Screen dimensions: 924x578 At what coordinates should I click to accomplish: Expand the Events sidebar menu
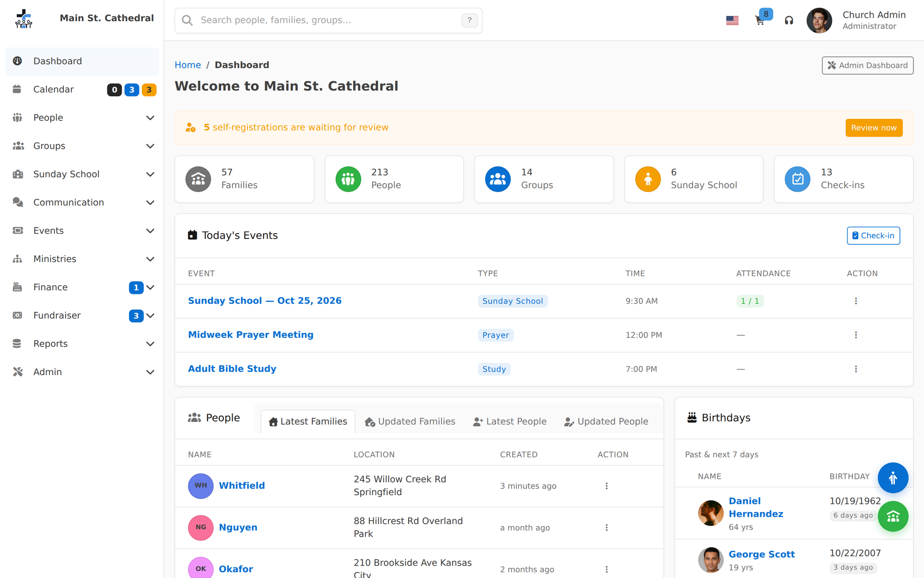82,231
